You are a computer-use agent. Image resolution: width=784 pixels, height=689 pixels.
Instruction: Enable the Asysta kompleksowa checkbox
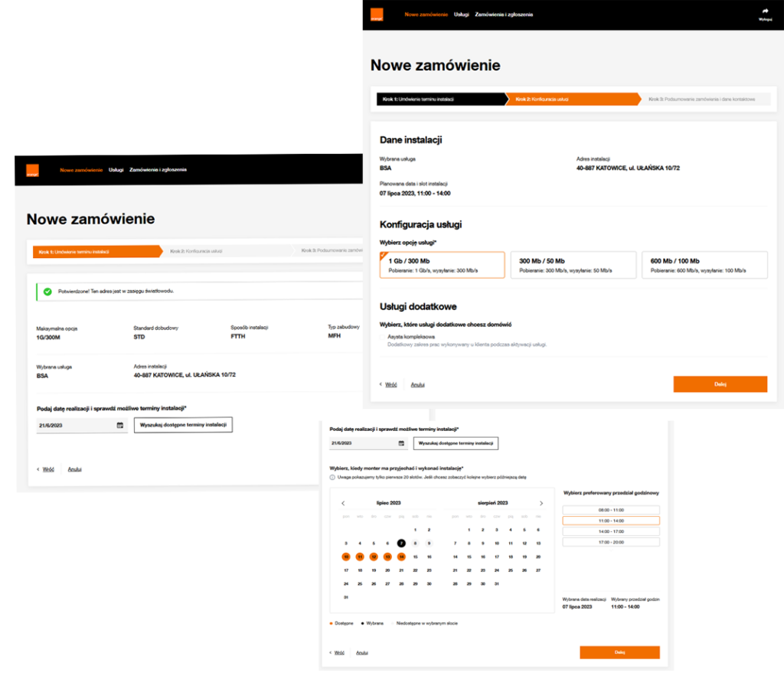[x=383, y=336]
